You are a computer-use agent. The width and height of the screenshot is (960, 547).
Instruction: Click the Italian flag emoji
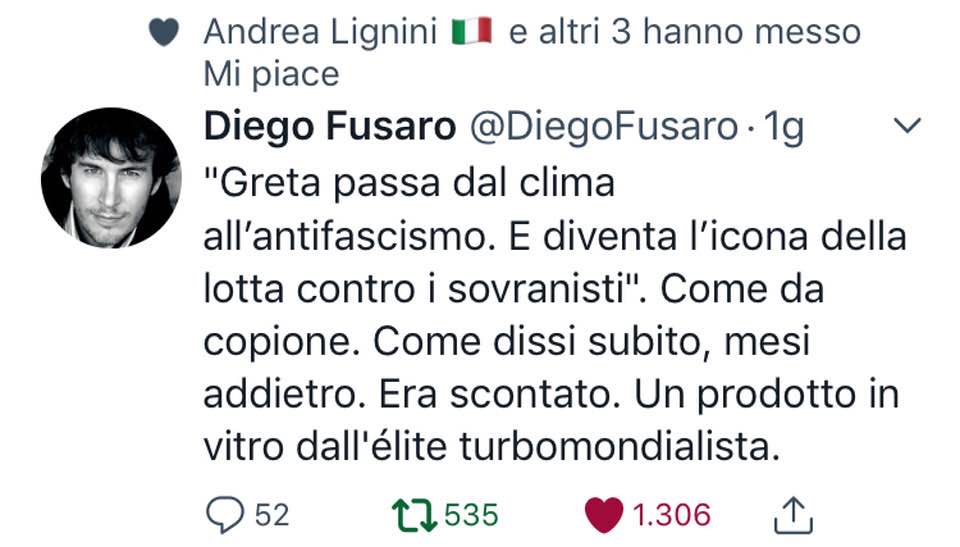pyautogui.click(x=471, y=31)
